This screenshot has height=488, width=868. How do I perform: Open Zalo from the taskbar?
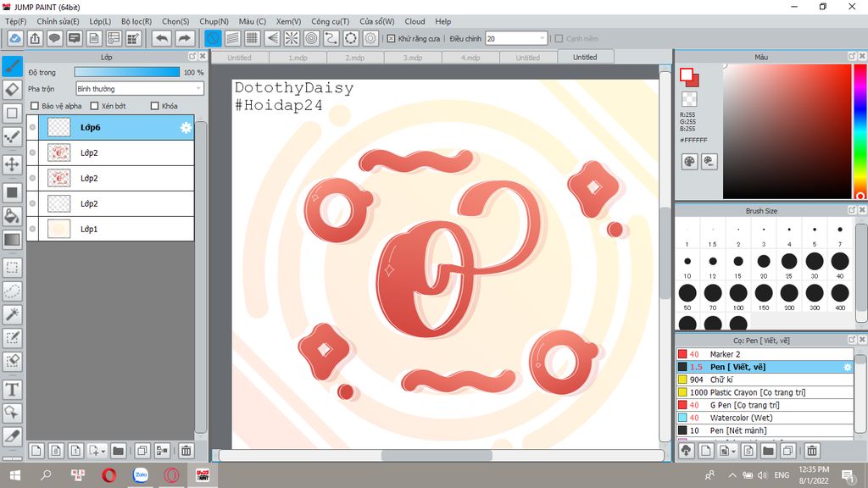pyautogui.click(x=141, y=474)
